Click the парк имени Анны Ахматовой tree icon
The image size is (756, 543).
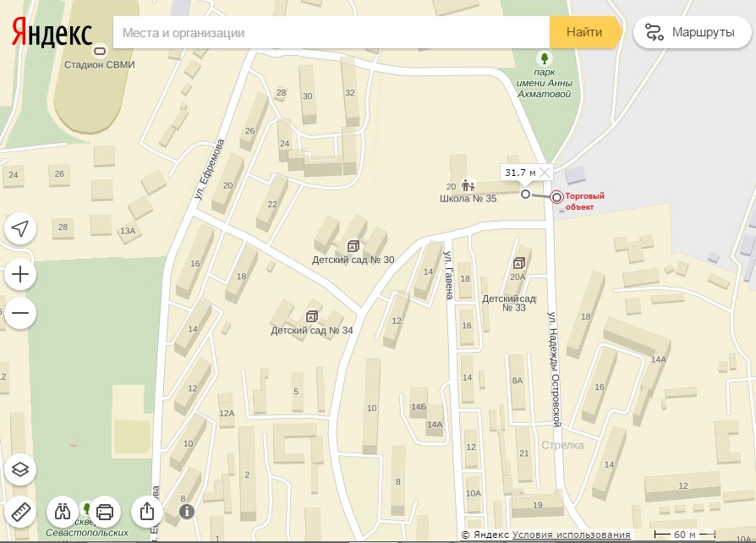coord(545,59)
